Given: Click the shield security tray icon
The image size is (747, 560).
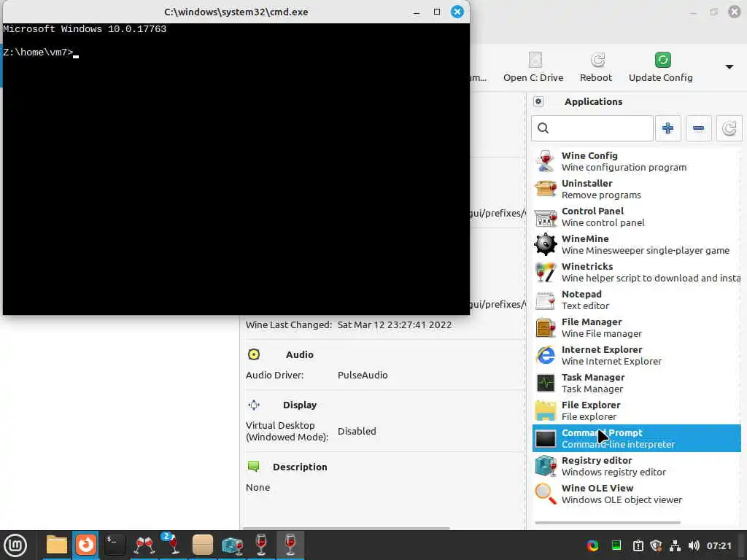Looking at the screenshot, I should pos(656,545).
